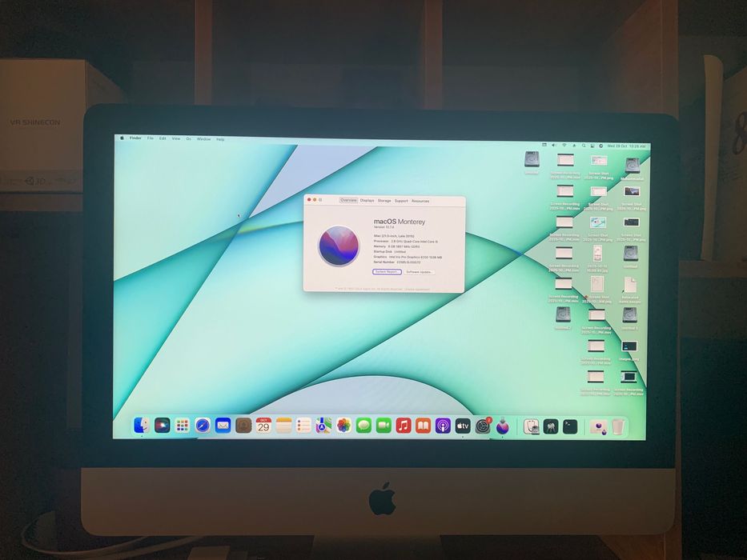The height and width of the screenshot is (560, 747).
Task: Switch to the Displays tab
Action: pos(367,201)
